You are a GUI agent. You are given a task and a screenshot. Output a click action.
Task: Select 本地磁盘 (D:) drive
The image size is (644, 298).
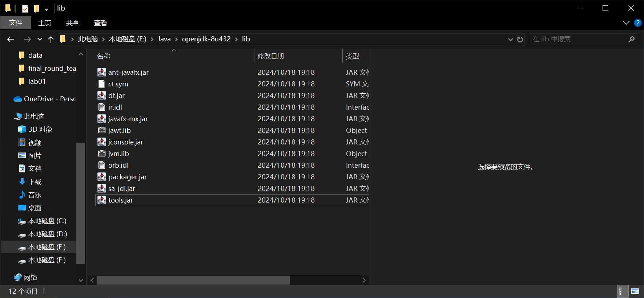tap(42, 234)
